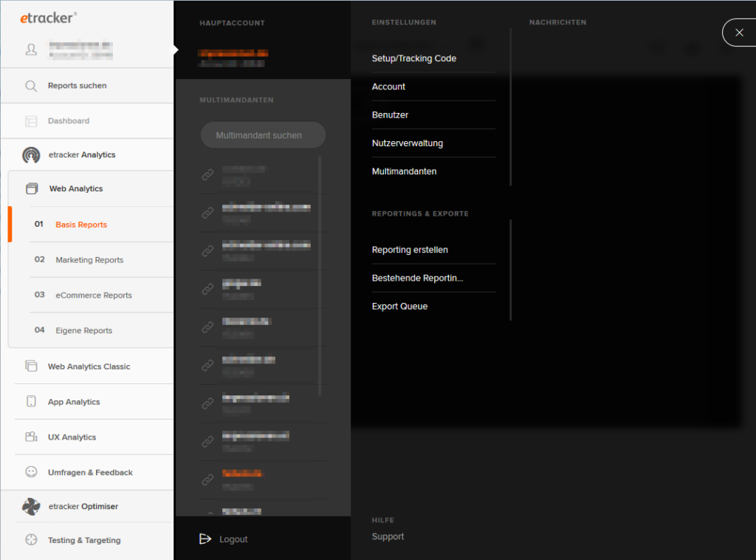Click Support under Hilfe
The width and height of the screenshot is (756, 560).
pyautogui.click(x=388, y=536)
